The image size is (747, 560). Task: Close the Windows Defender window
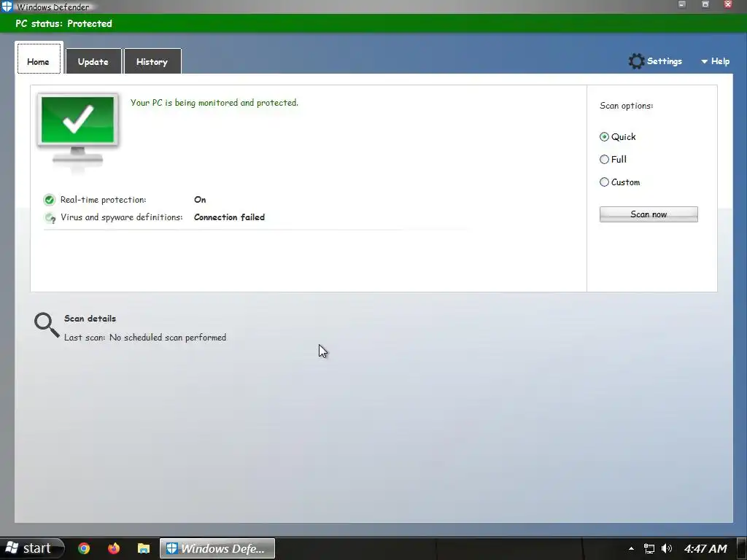click(728, 5)
